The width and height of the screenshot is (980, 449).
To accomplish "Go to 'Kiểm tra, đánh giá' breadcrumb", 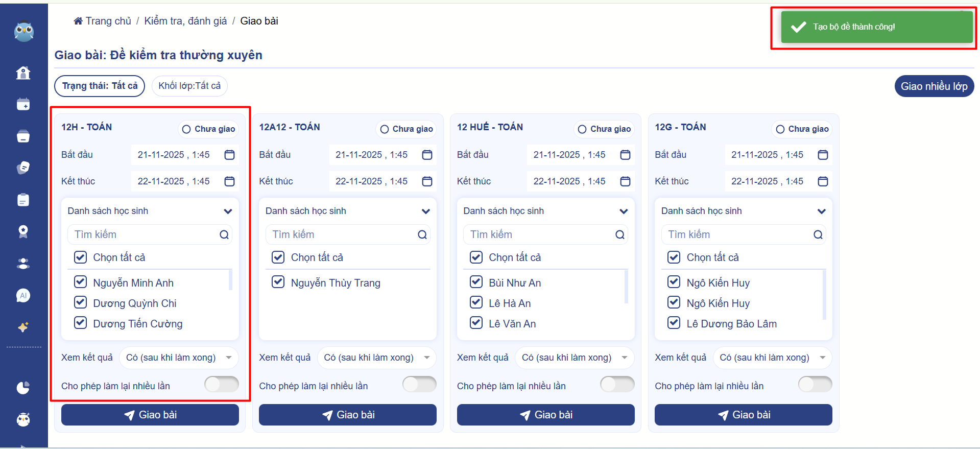I will (x=185, y=21).
